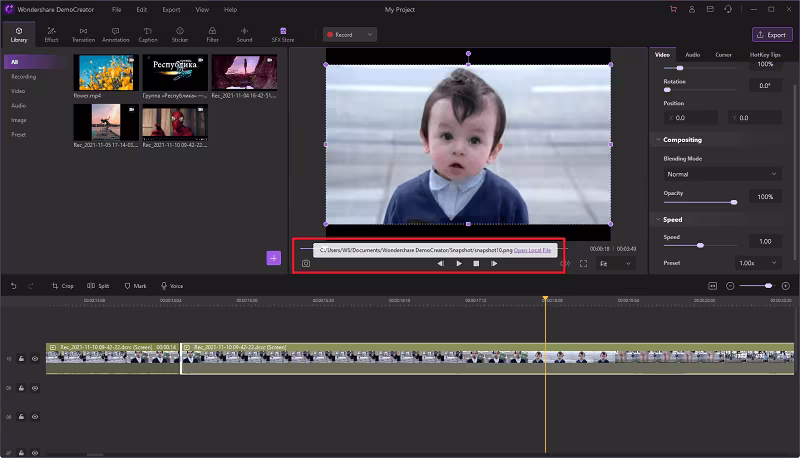The width and height of the screenshot is (800, 458).
Task: Toggle lock on track 09
Action: point(21,388)
